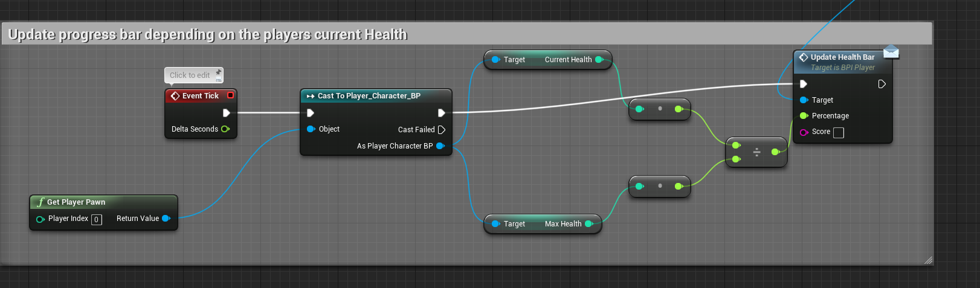Click the Current Health output pin
Viewport: 980px width, 288px height.
pyautogui.click(x=599, y=60)
